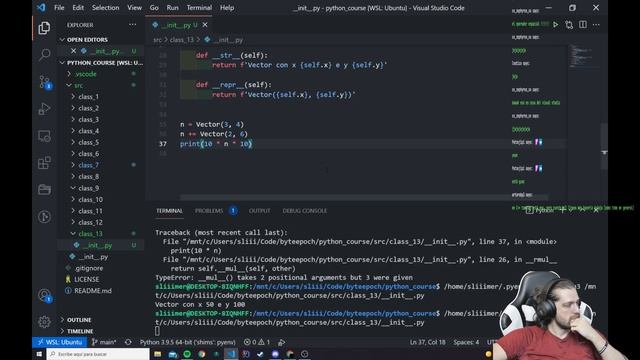Open the Remote Explorer view
This screenshot has width=640, height=360.
point(44,136)
